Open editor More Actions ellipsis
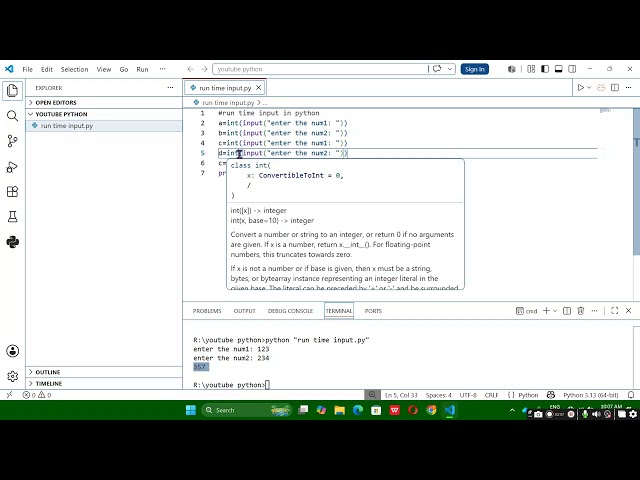 pos(629,87)
